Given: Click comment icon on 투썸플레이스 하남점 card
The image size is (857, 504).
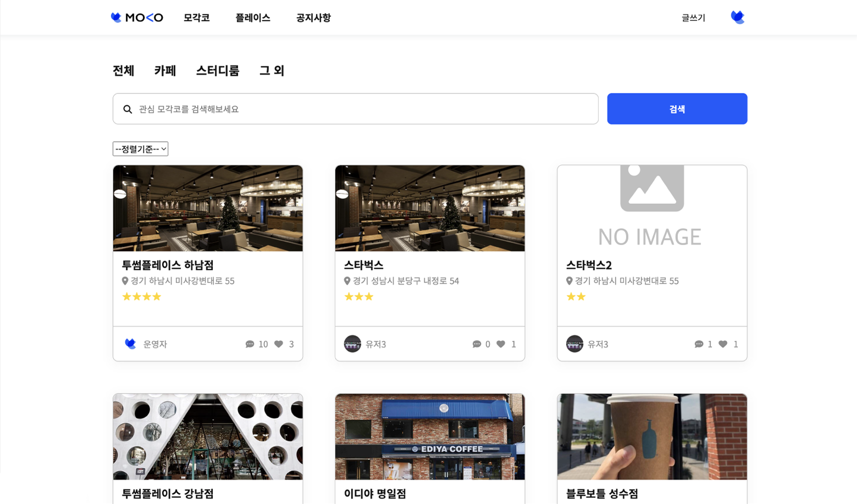Looking at the screenshot, I should pyautogui.click(x=250, y=344).
